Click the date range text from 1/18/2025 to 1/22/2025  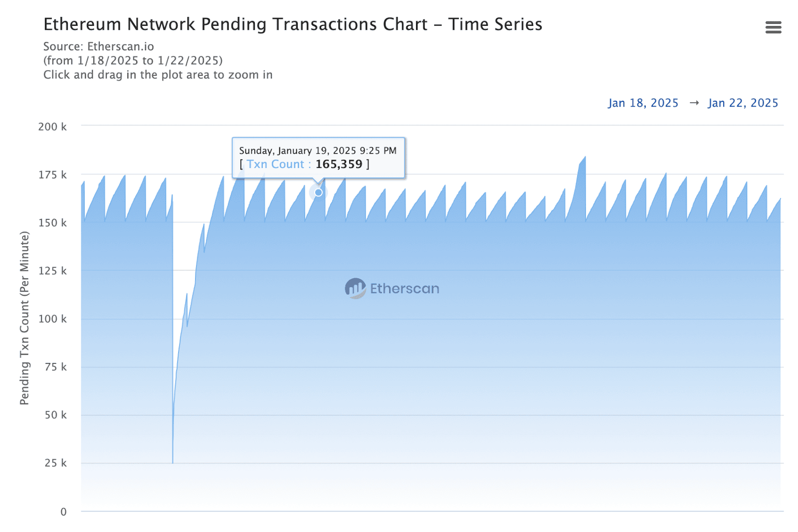[x=133, y=60]
